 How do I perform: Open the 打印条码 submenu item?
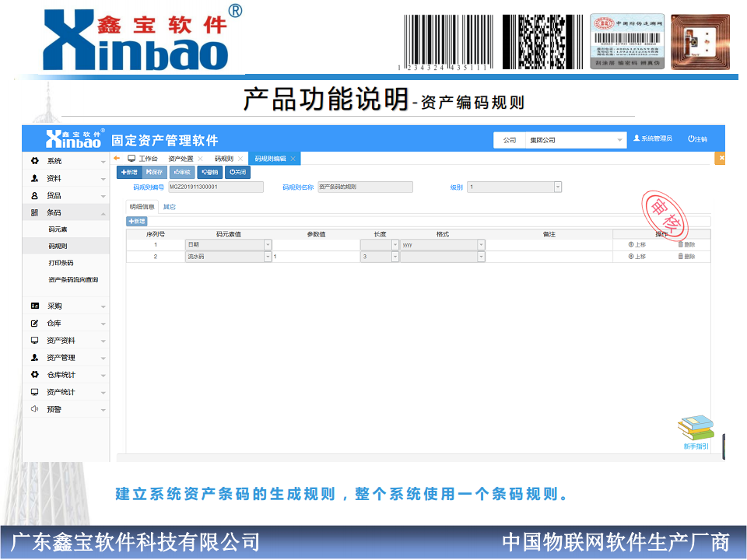[61, 263]
